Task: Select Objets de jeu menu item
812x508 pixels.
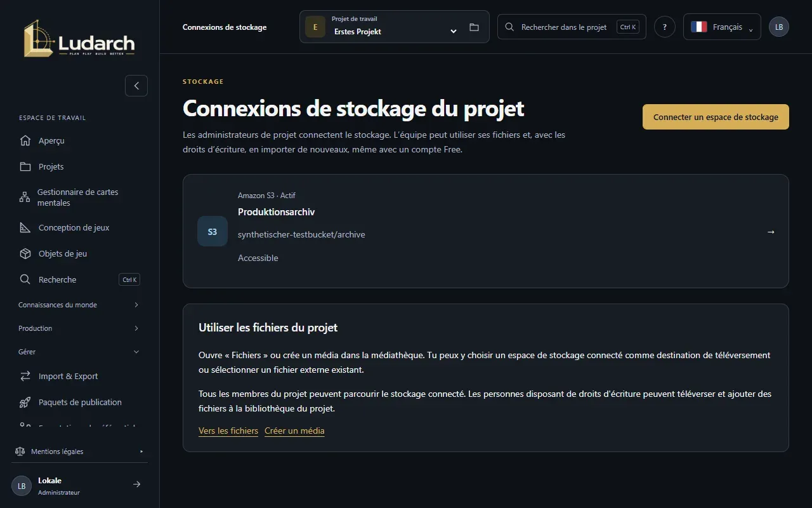Action: click(79, 253)
